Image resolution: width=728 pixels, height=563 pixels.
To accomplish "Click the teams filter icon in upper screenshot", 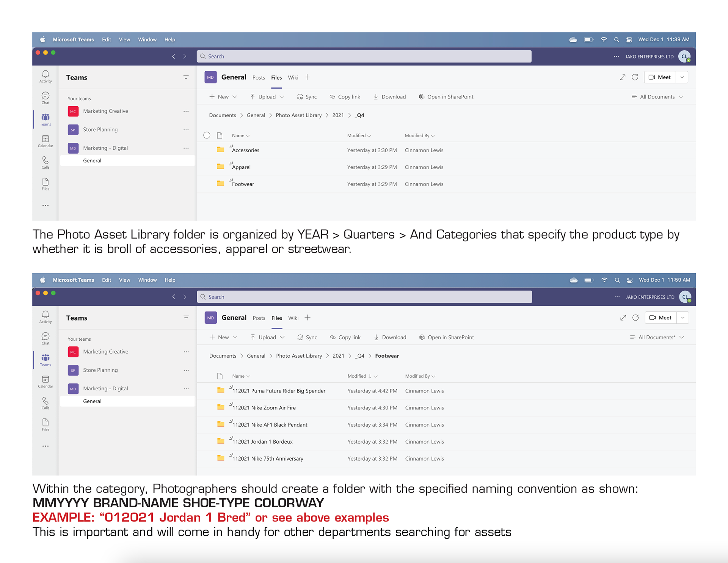I will 186,77.
